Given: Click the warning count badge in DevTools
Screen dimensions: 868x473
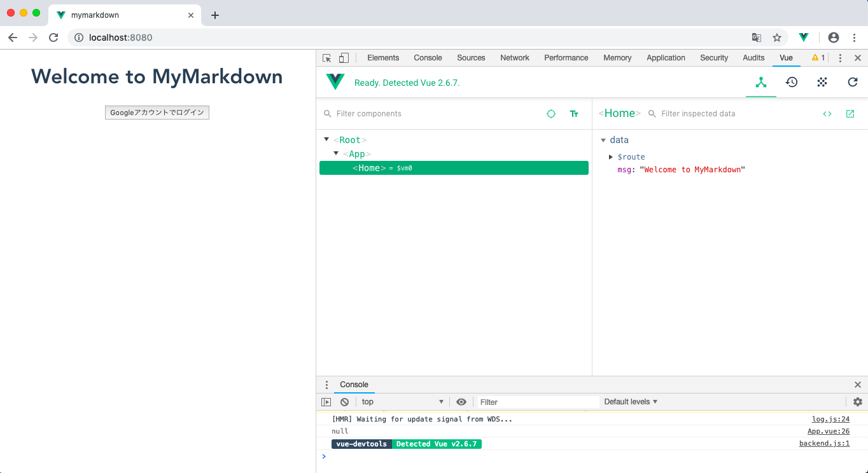Looking at the screenshot, I should pos(818,58).
